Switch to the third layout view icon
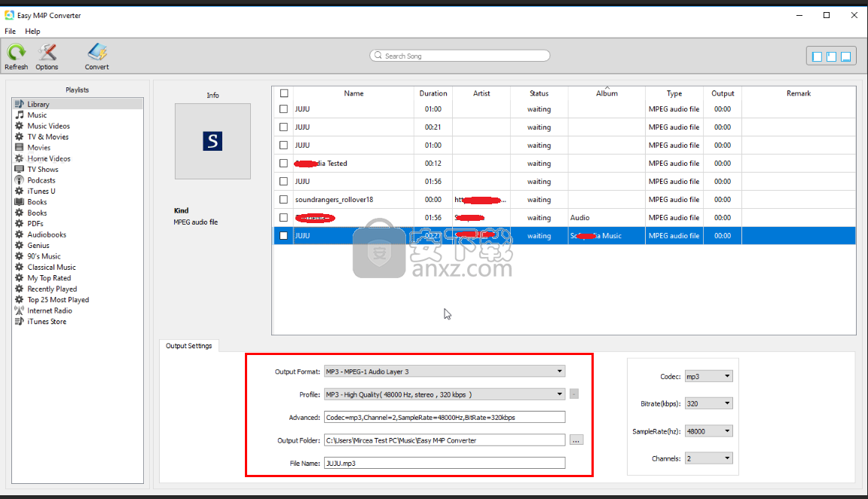 (x=846, y=57)
